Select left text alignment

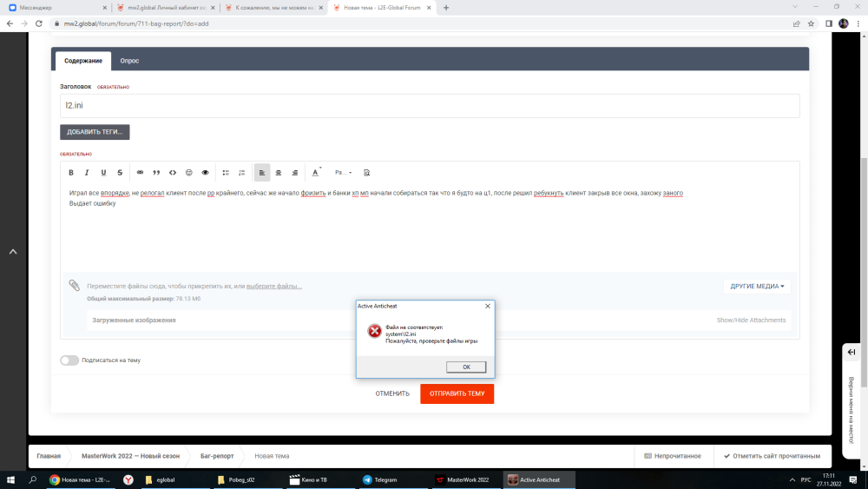pyautogui.click(x=262, y=173)
